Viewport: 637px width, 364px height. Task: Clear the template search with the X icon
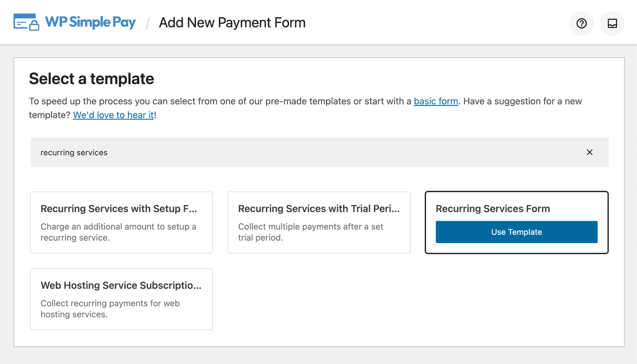point(590,152)
